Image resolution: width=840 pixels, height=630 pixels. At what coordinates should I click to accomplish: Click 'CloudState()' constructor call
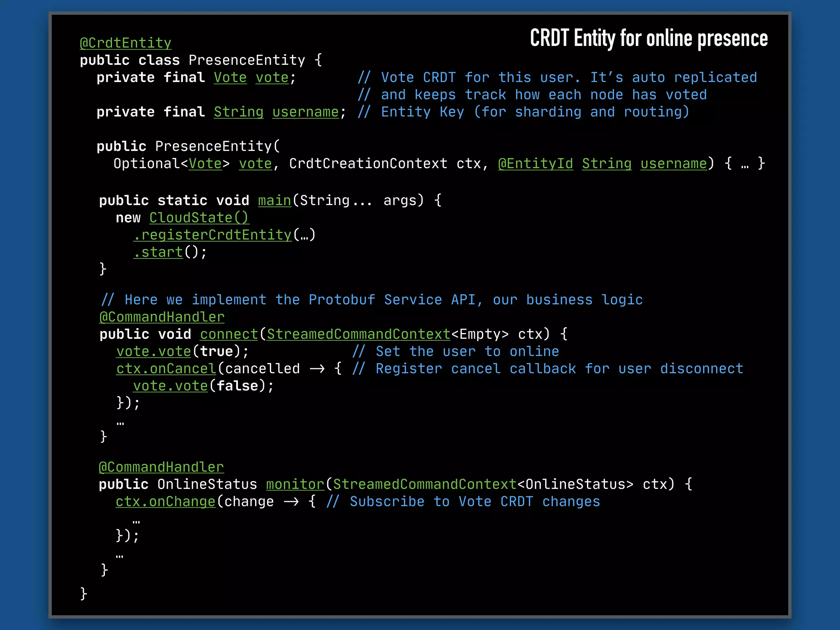199,218
